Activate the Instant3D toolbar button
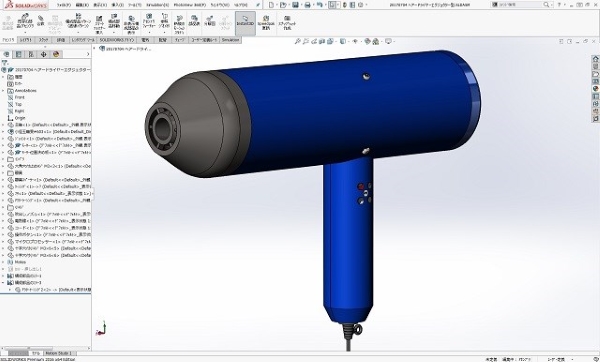600x362 pixels. coord(245,23)
